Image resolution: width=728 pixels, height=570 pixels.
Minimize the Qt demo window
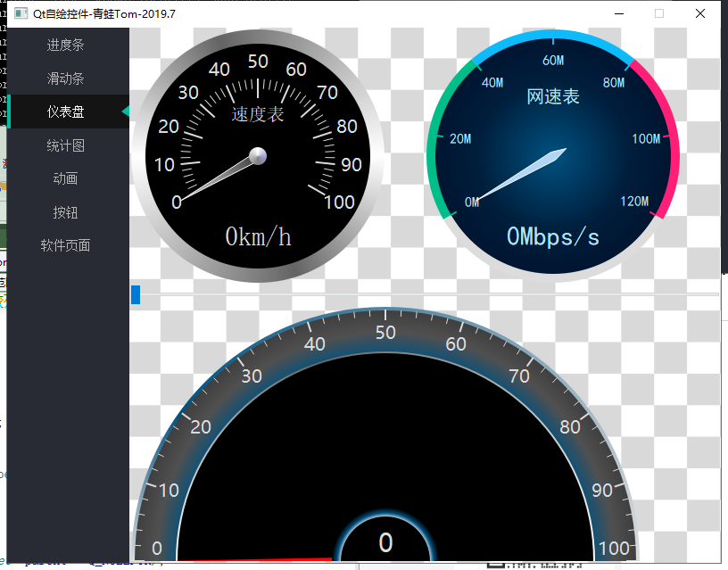619,13
